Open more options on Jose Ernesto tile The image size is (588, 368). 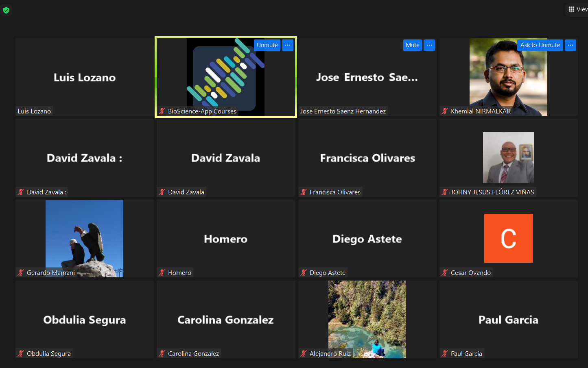point(429,45)
